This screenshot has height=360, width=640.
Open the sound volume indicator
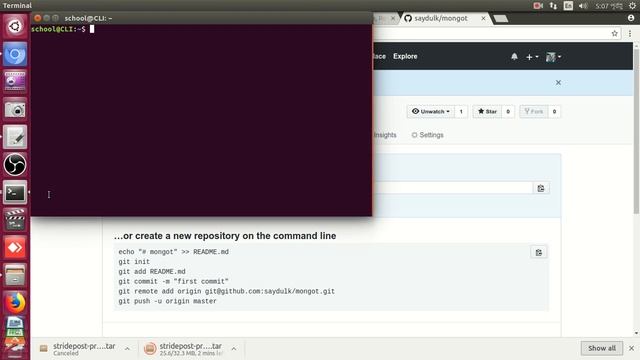click(583, 6)
